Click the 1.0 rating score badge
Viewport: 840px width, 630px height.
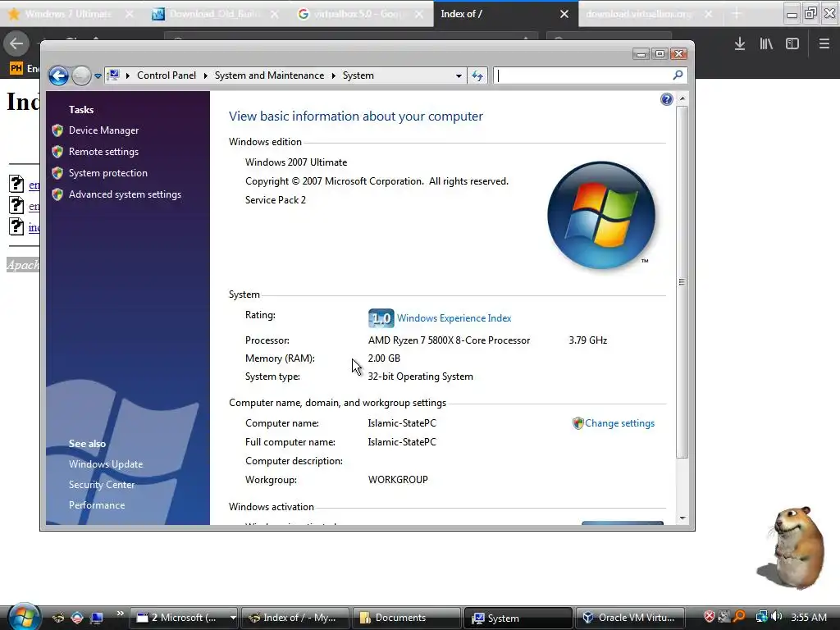[381, 318]
